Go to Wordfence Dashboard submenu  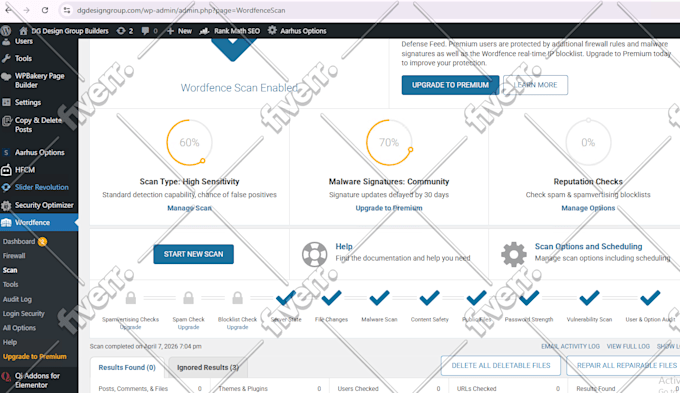pos(19,241)
